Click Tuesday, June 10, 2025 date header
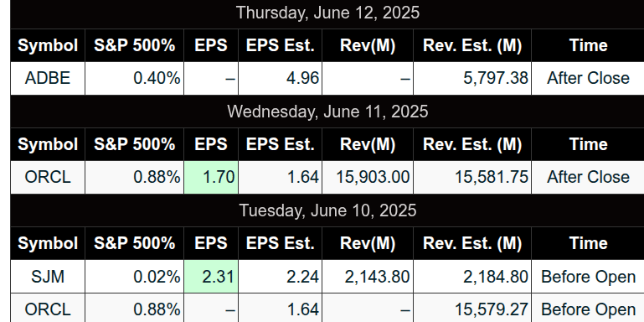Screen dimensions: 644x322 (327, 210)
